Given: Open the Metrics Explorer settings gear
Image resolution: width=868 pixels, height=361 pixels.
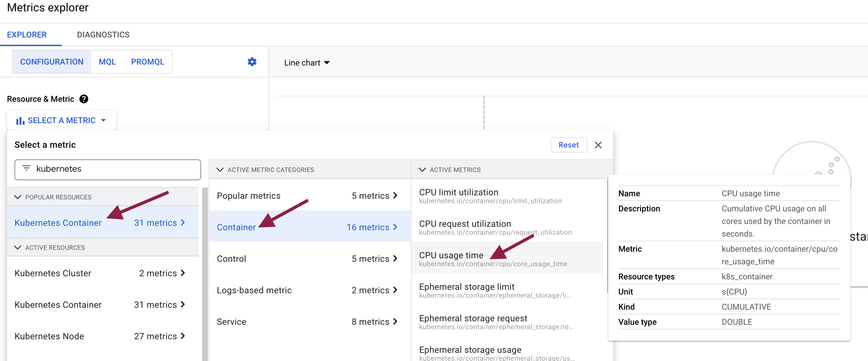Looking at the screenshot, I should [252, 62].
